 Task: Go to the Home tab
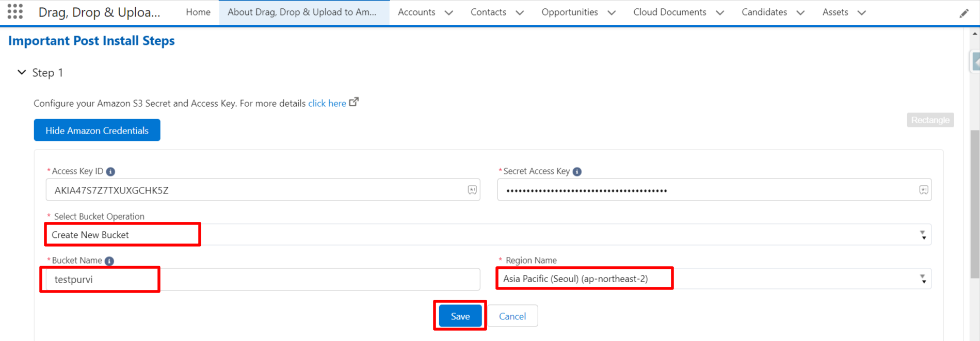point(198,12)
